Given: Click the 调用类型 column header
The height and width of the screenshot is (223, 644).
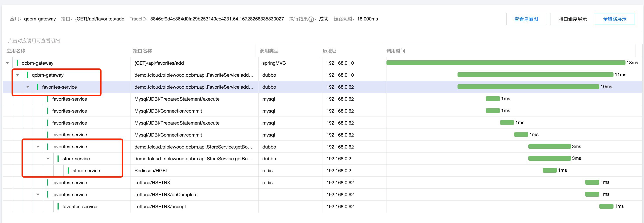Looking at the screenshot, I should [269, 51].
